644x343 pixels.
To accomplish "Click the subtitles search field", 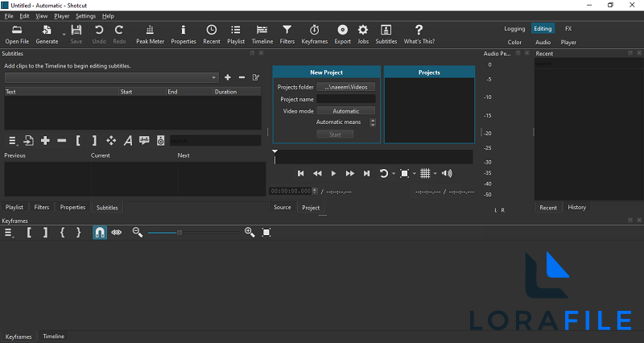I will 215,140.
